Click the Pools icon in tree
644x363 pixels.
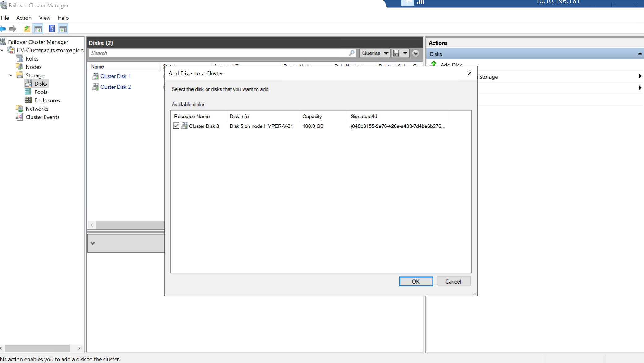click(28, 92)
